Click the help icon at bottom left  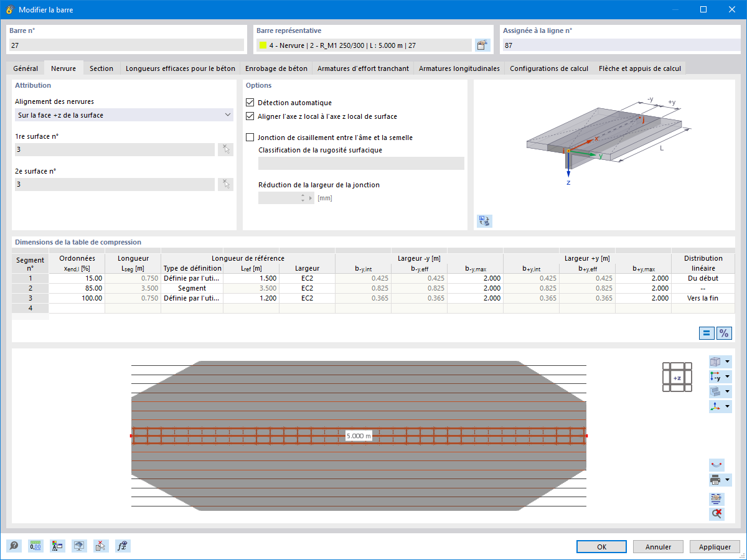[x=14, y=546]
